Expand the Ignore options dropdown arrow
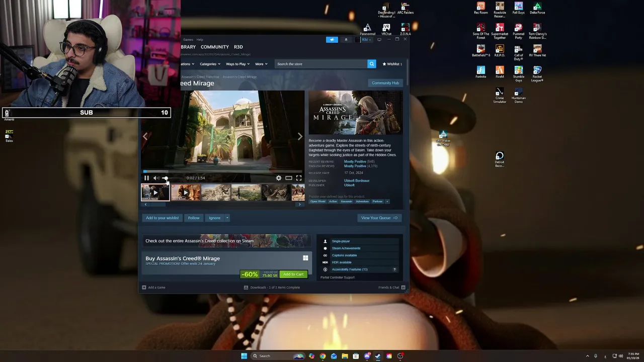 (227, 218)
